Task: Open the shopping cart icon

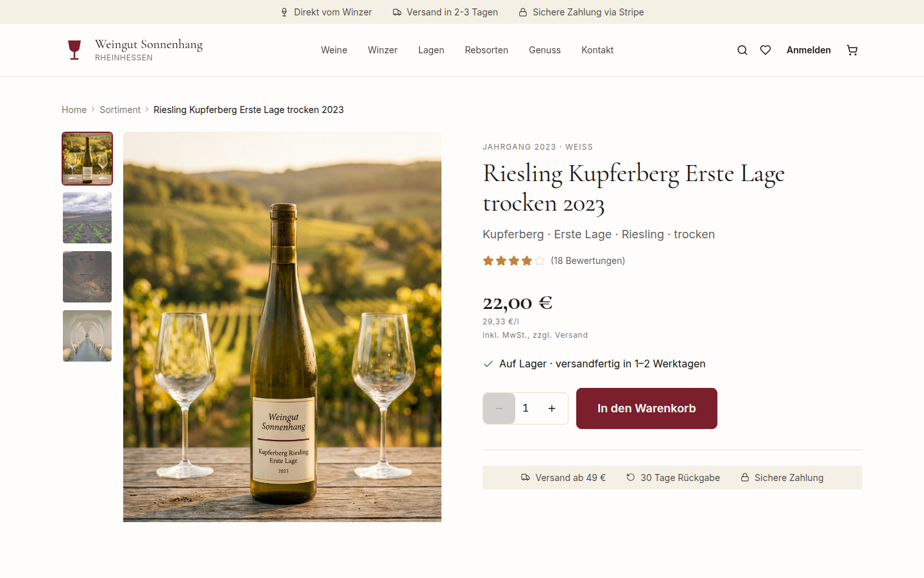Action: point(852,49)
